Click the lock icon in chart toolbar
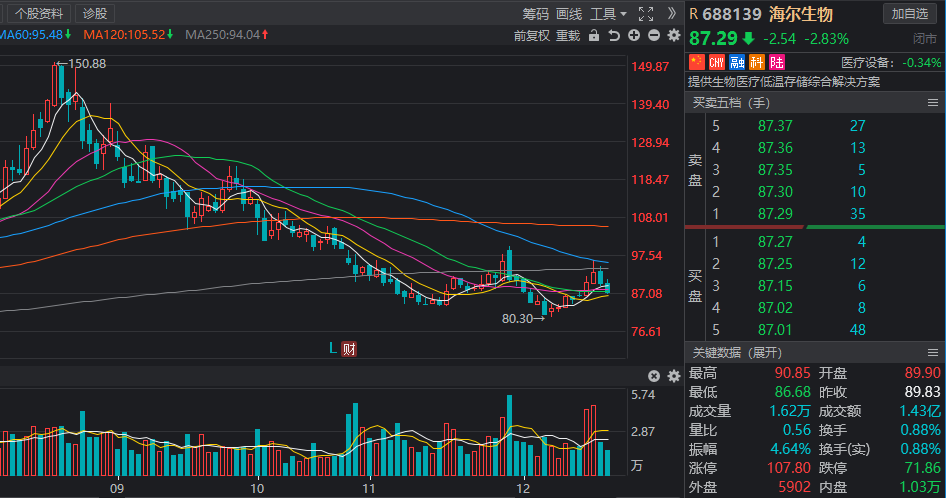The width and height of the screenshot is (946, 498). tap(594, 36)
